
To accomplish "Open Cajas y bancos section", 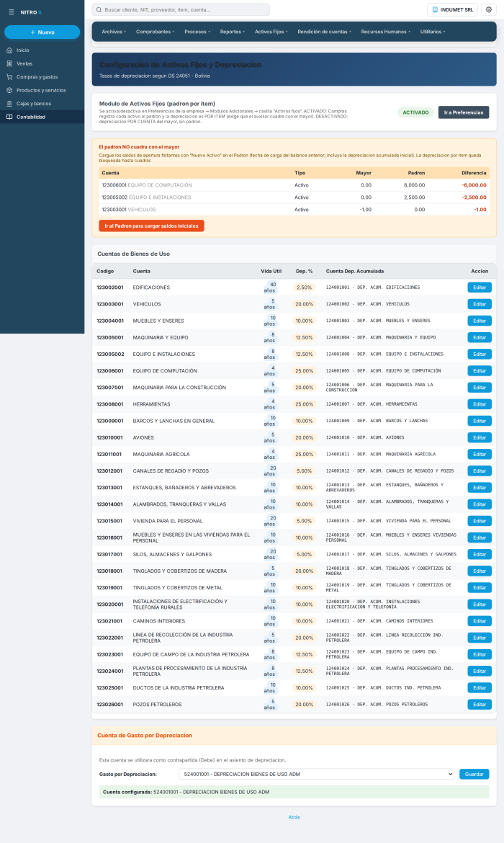I will pos(42,104).
